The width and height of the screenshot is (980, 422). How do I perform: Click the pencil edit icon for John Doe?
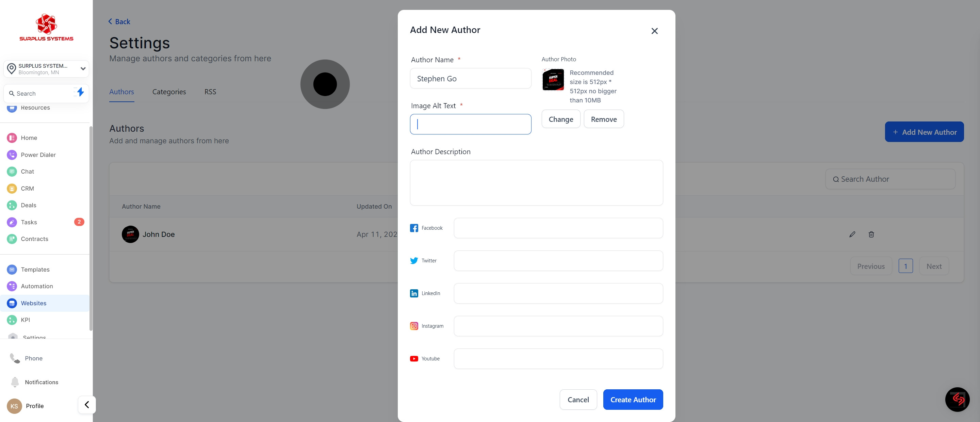(x=852, y=234)
